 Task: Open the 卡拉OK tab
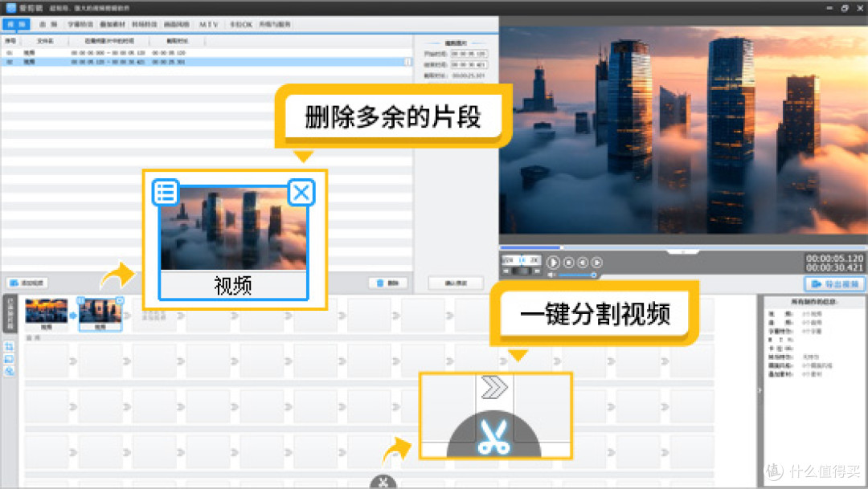point(241,24)
